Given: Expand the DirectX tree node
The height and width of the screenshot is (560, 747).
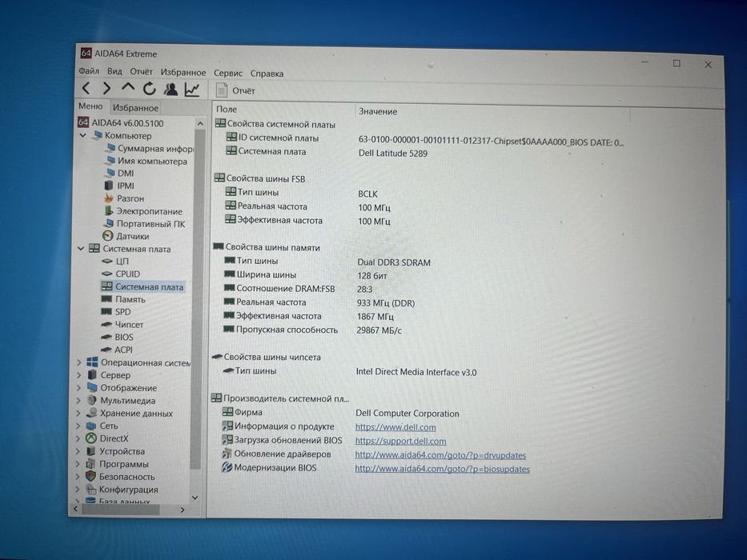Looking at the screenshot, I should click(x=78, y=438).
